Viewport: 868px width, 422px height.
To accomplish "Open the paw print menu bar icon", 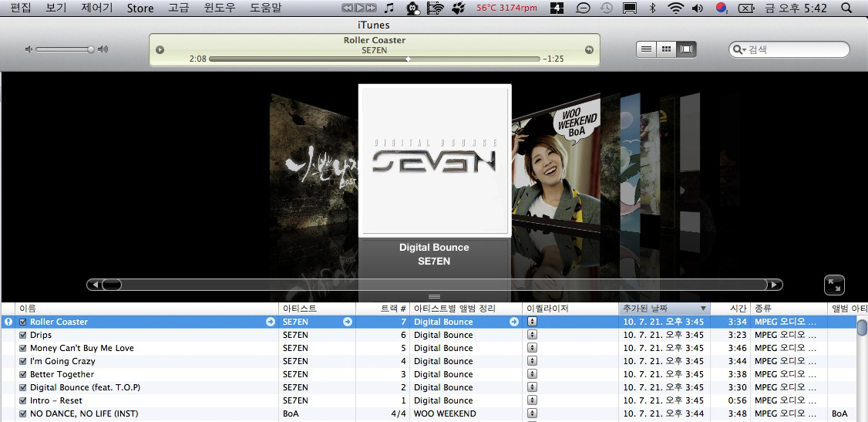I will click(x=459, y=8).
